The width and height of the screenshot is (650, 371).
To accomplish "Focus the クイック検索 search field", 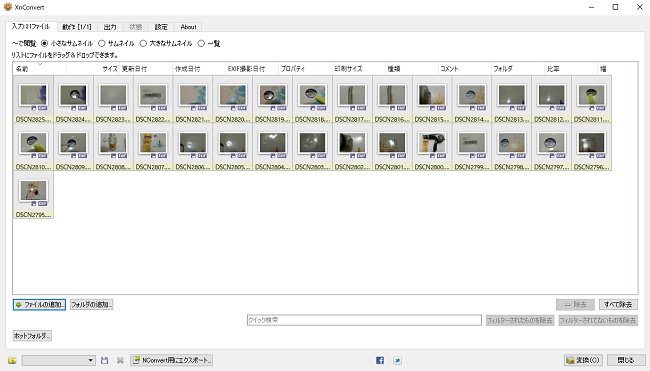I will [364, 320].
